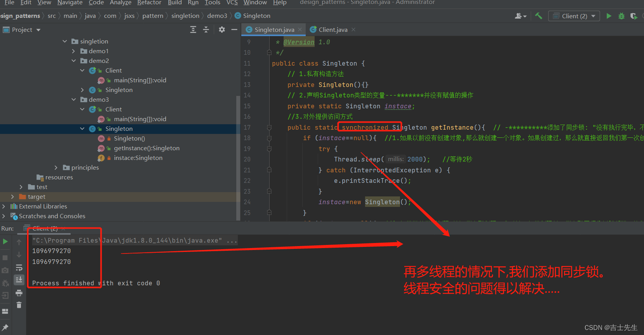The image size is (644, 335).
Task: Toggle soft-wrap in console
Action: [x=19, y=267]
